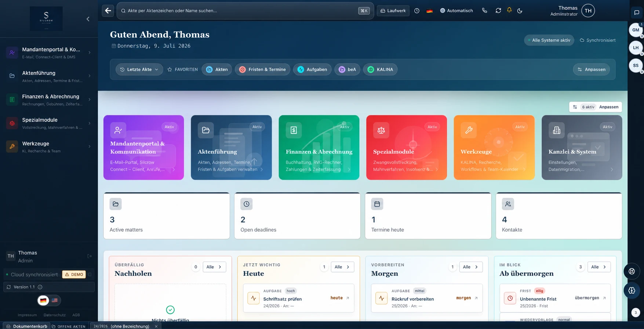Switch language to US flag in sidebar
Viewport: 644px width, 329px height.
[x=55, y=300]
